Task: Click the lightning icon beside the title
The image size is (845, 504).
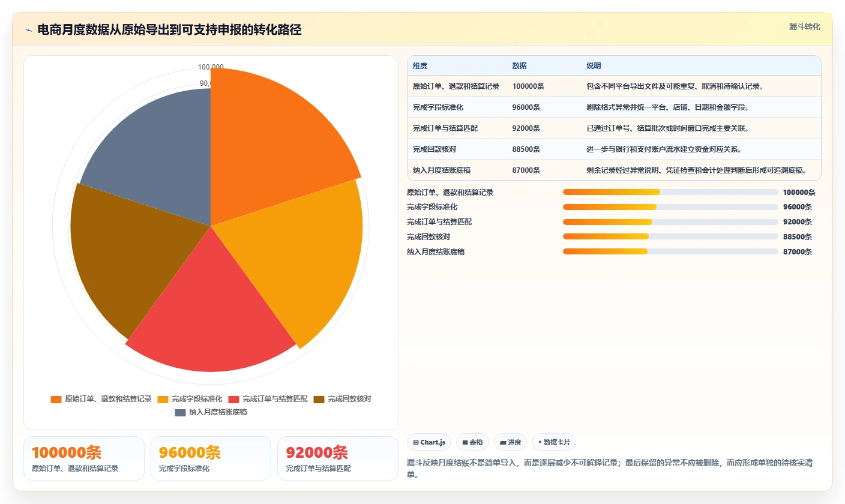Action: coord(28,30)
